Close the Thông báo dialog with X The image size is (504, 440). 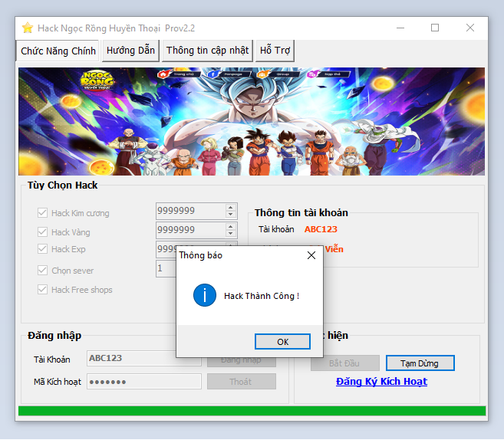click(311, 255)
